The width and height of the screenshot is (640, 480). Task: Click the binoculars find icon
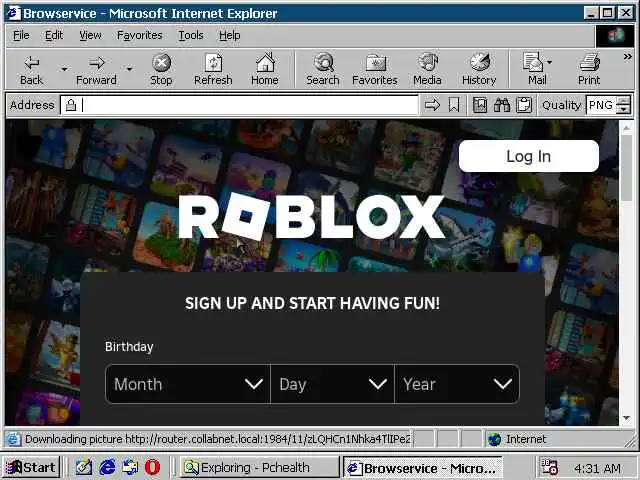(x=502, y=105)
